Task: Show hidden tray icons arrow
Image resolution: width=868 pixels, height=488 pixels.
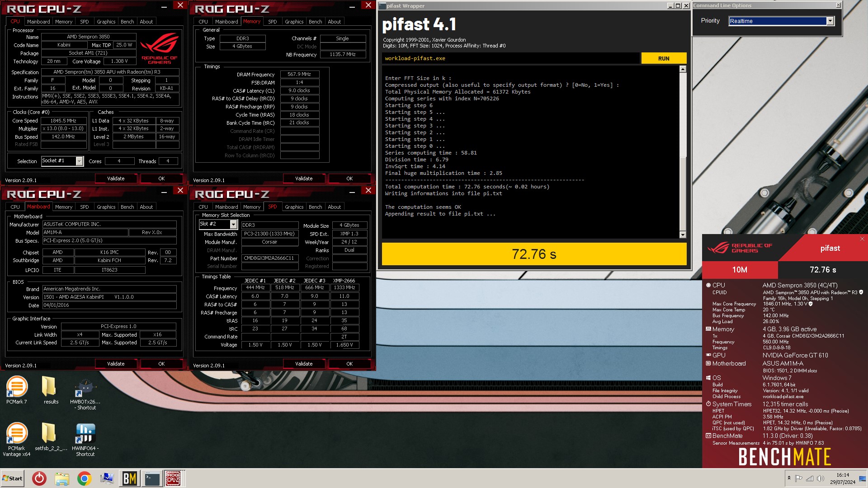Action: 789,479
